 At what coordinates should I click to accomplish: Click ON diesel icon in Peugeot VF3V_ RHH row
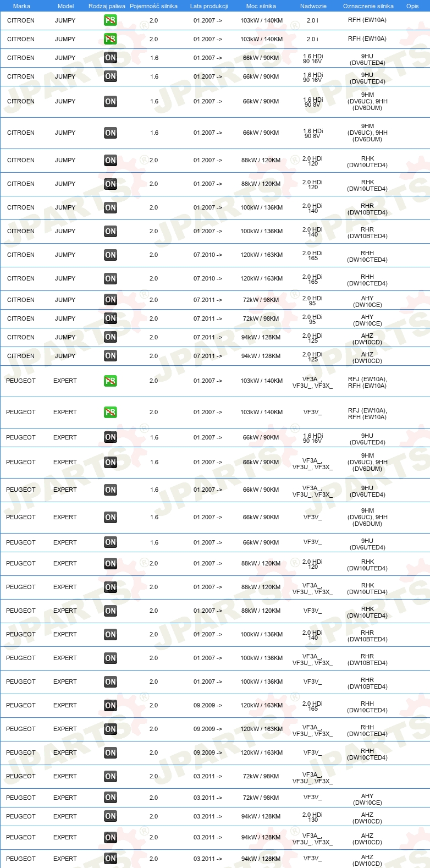pos(111,752)
